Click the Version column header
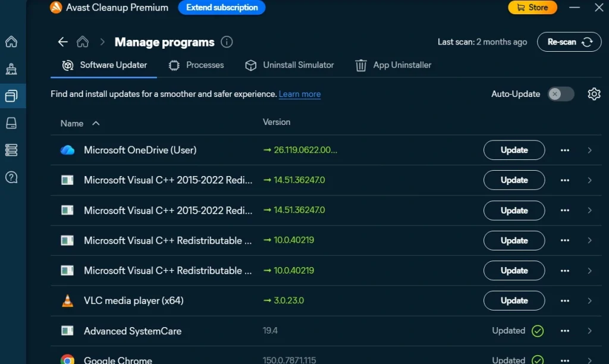 coord(277,122)
